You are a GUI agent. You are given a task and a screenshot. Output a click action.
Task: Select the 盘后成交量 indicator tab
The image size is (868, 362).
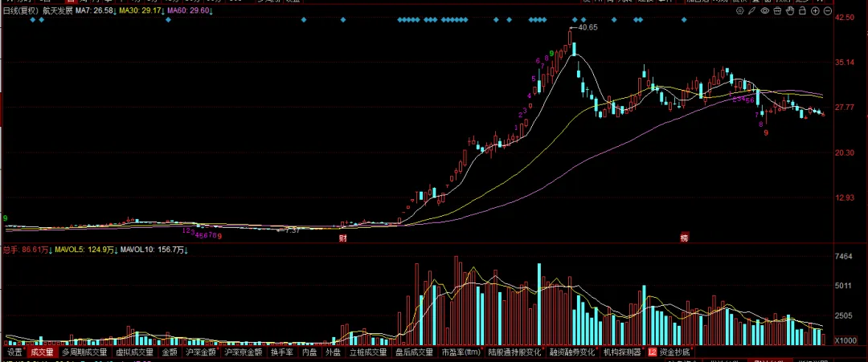click(x=414, y=352)
